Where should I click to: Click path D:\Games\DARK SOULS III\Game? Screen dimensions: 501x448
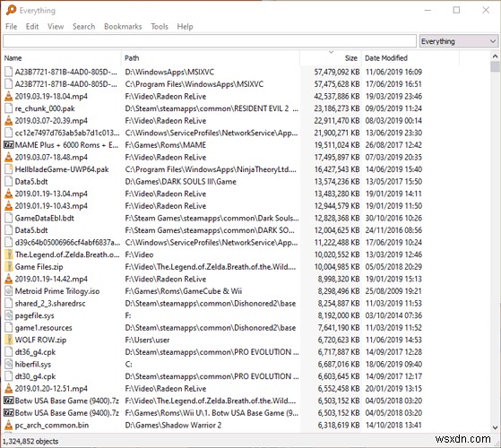(x=180, y=181)
